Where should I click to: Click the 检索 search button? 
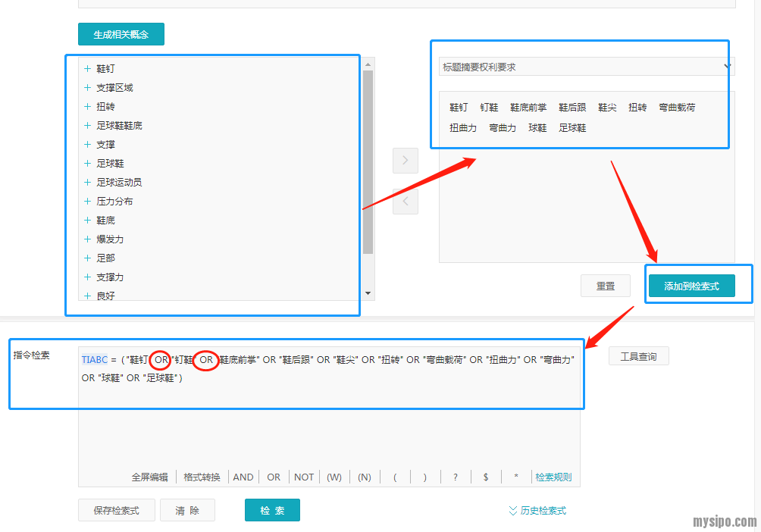[x=272, y=510]
